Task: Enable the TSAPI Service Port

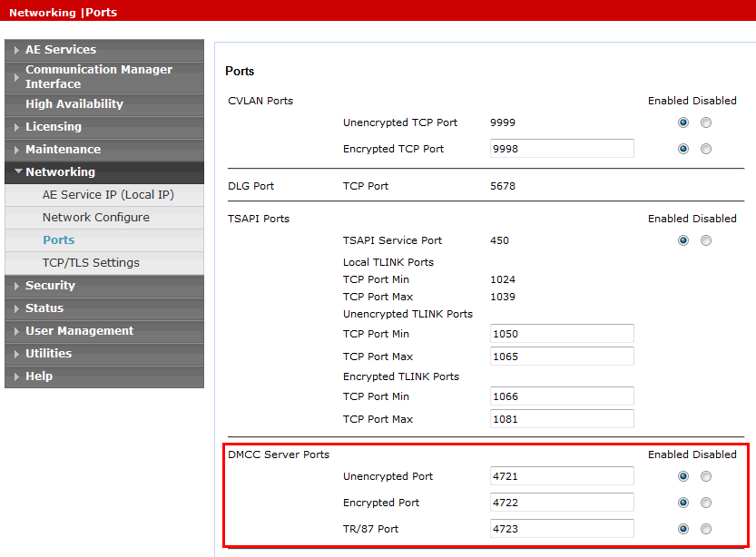Action: (x=683, y=240)
